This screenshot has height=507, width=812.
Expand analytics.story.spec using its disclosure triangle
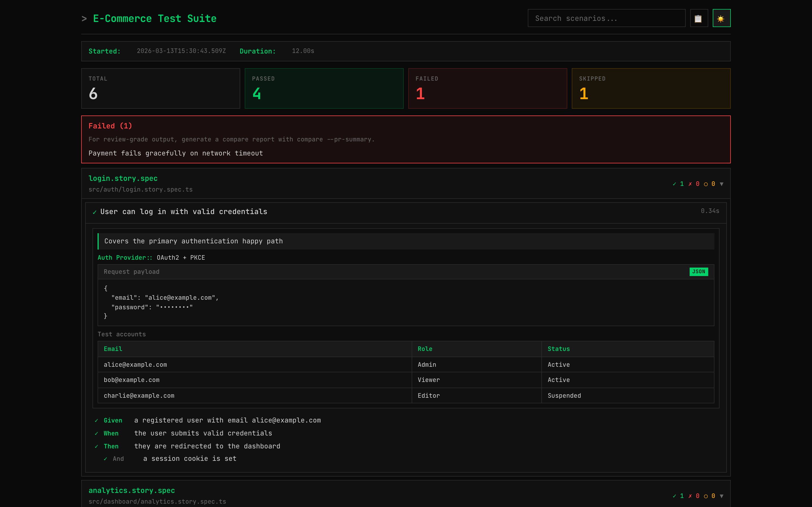click(x=722, y=496)
